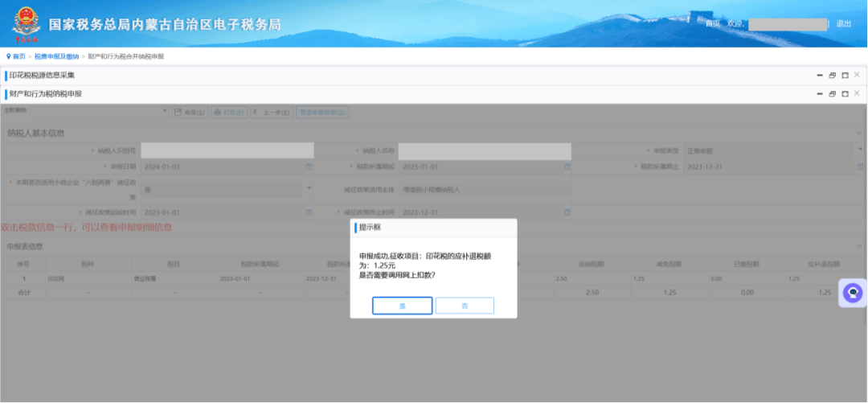868x403 pixels.
Task: Open calendar for 税款所属期起 field
Action: tap(567, 167)
